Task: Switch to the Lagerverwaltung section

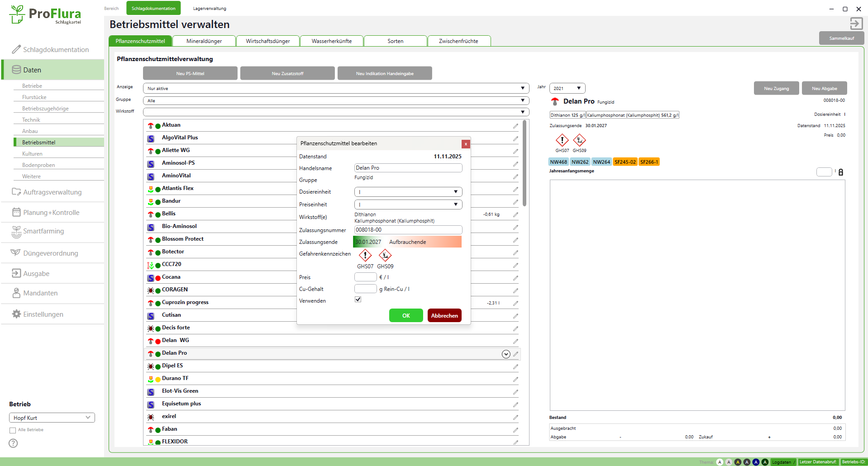Action: (x=210, y=9)
